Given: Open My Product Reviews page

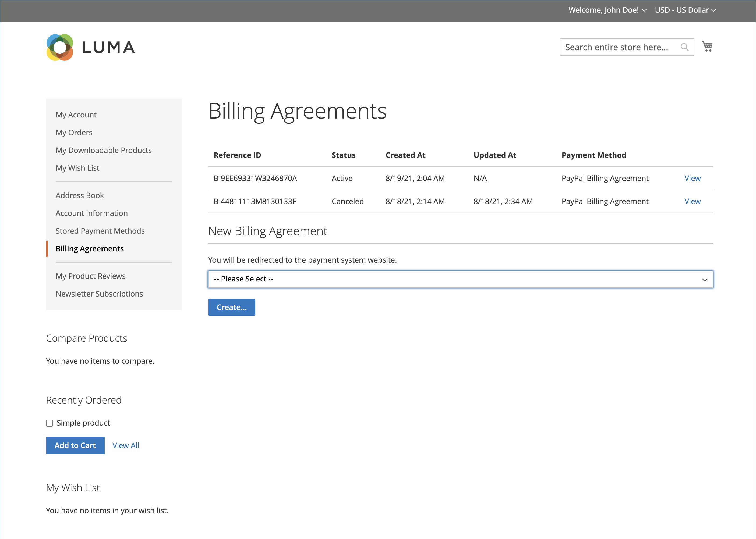Looking at the screenshot, I should [90, 276].
